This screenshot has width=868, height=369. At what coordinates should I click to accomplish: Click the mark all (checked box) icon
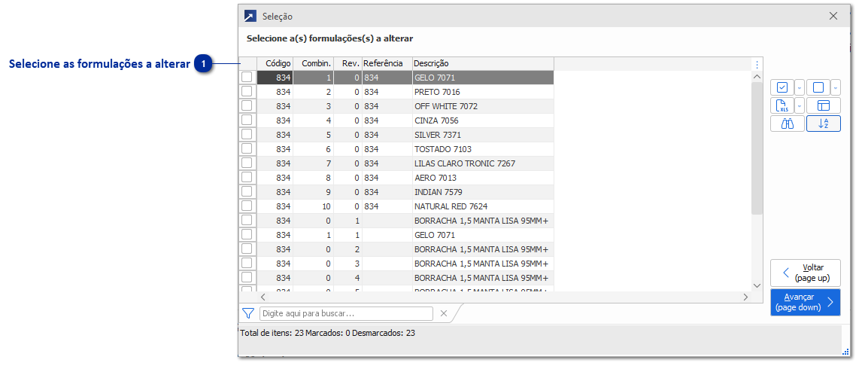point(782,87)
